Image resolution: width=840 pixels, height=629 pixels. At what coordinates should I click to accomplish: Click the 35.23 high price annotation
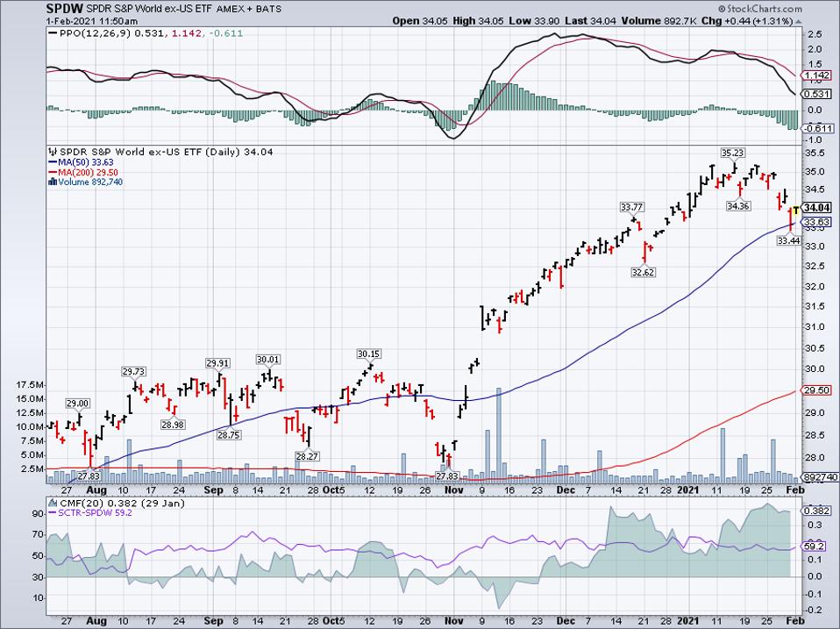(732, 153)
